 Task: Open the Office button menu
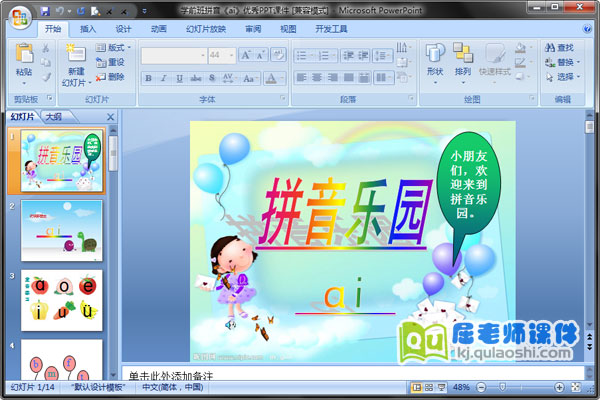coord(20,17)
